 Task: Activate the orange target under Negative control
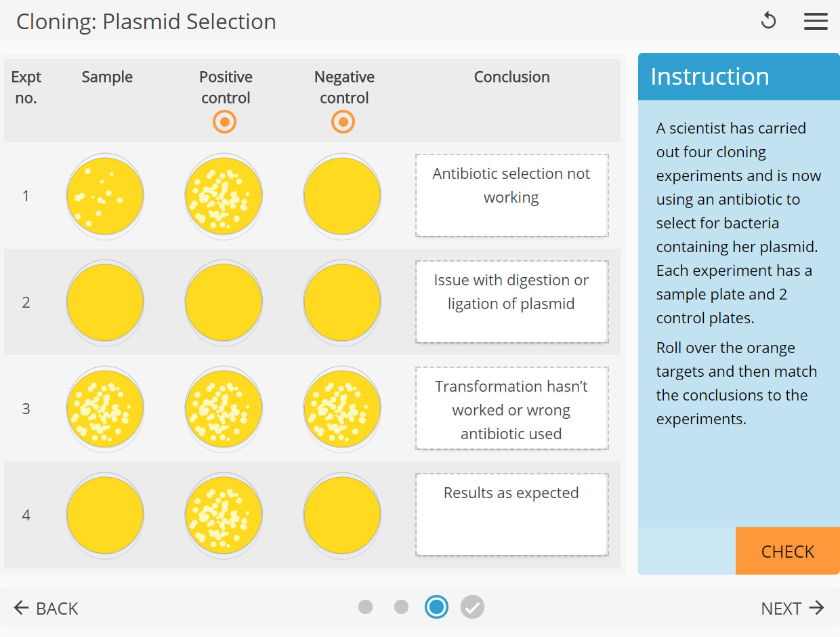pyautogui.click(x=343, y=122)
